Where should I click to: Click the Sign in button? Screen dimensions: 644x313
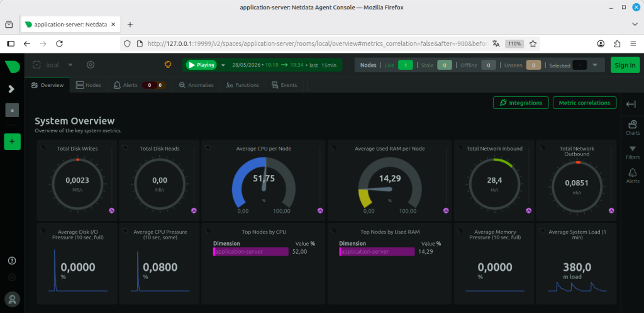pyautogui.click(x=625, y=65)
